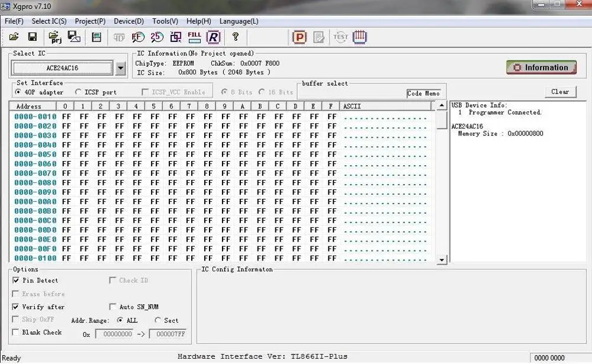Toggle the Check ID checkbox
Screen dimensions: 592x364
112,280
